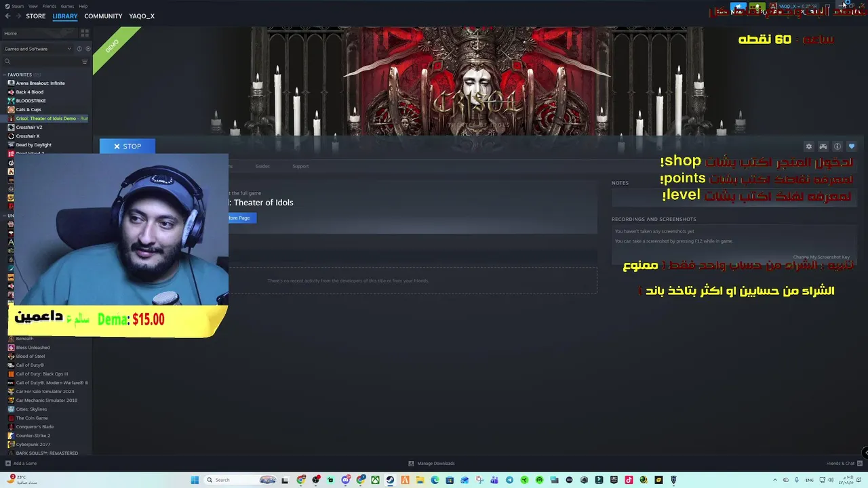Toggle the ready-to-play filter icon
868x488 pixels.
click(87, 49)
